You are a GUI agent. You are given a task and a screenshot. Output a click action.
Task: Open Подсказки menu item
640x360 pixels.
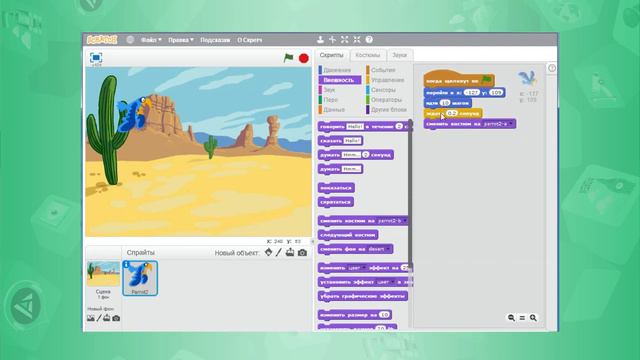click(x=215, y=40)
